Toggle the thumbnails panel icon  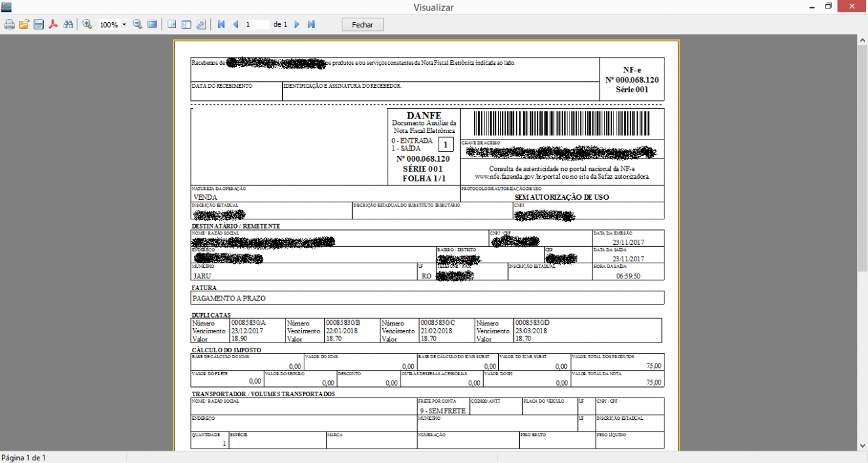[186, 24]
